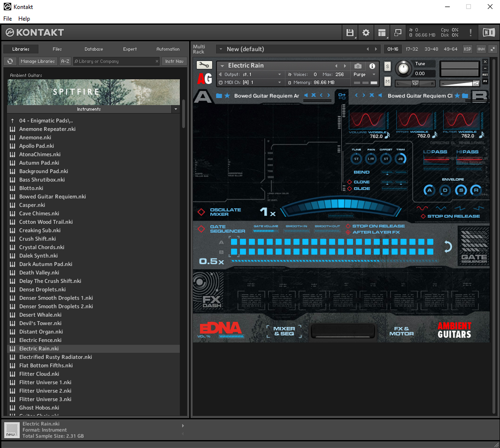Show instrument info with the i icon
Screen dimensions: 500x448
372,66
